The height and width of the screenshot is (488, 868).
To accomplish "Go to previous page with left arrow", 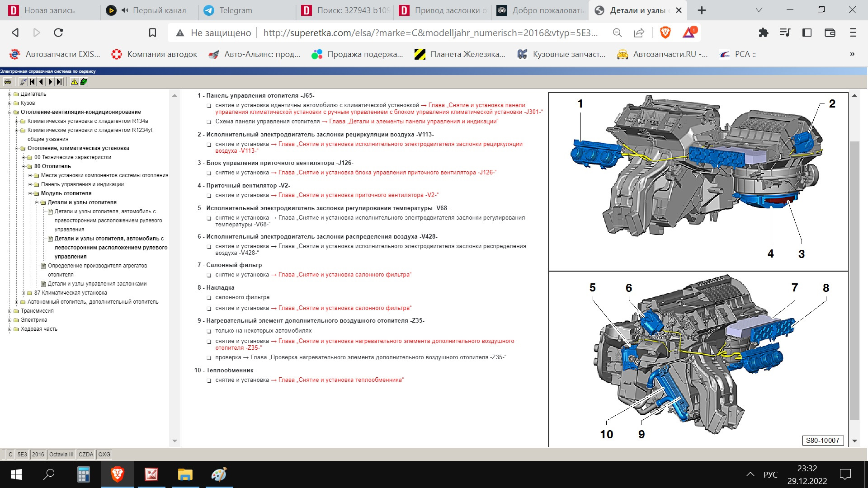I will 41,82.
